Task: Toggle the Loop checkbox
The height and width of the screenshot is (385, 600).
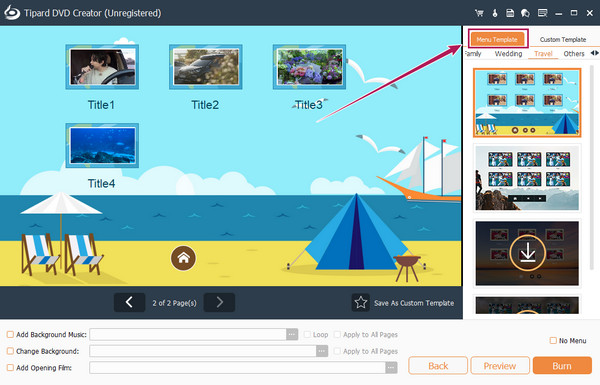Action: click(x=307, y=334)
